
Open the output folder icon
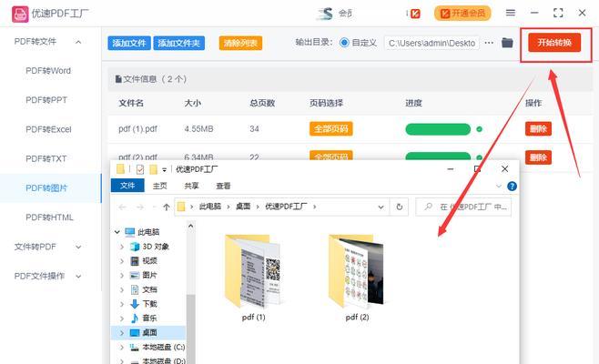[x=507, y=43]
